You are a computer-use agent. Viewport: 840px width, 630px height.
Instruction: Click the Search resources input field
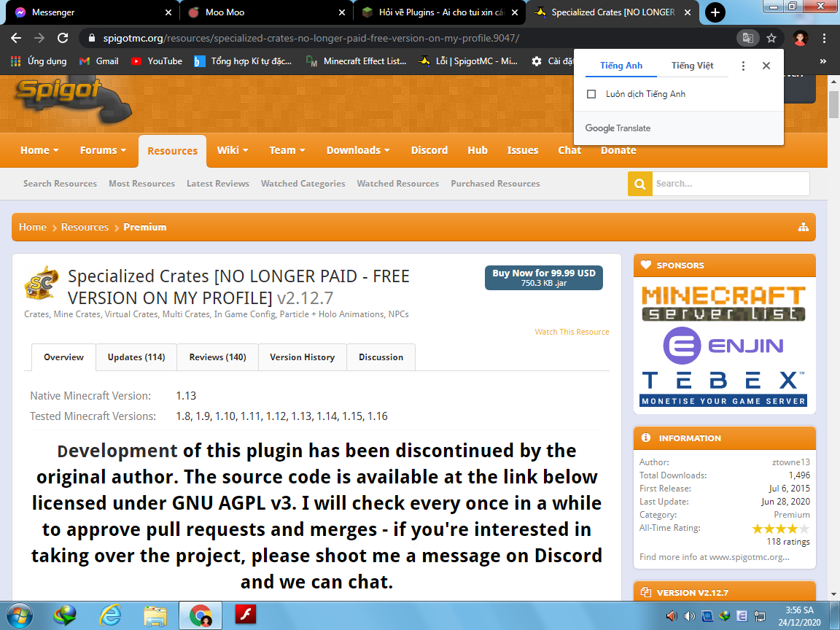731,184
